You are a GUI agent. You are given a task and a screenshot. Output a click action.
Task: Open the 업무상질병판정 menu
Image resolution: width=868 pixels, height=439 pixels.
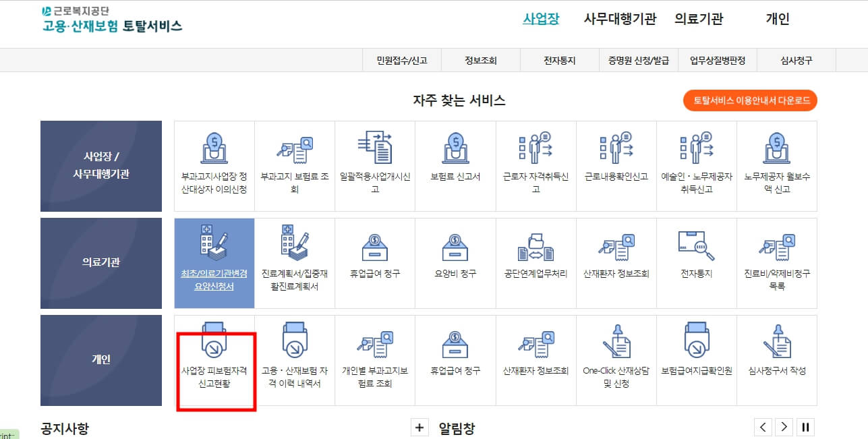pyautogui.click(x=718, y=60)
